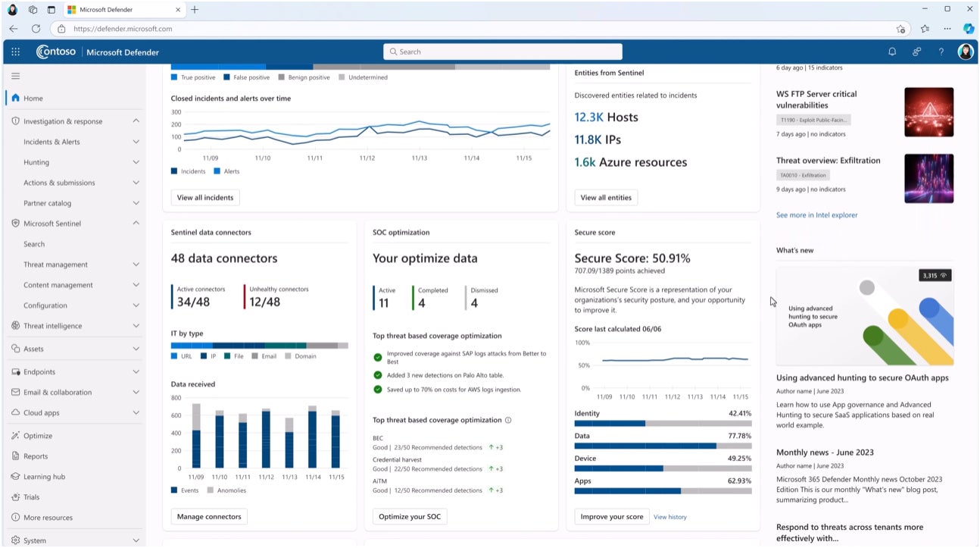
Task: Expand the Threat management chevron
Action: pos(136,265)
